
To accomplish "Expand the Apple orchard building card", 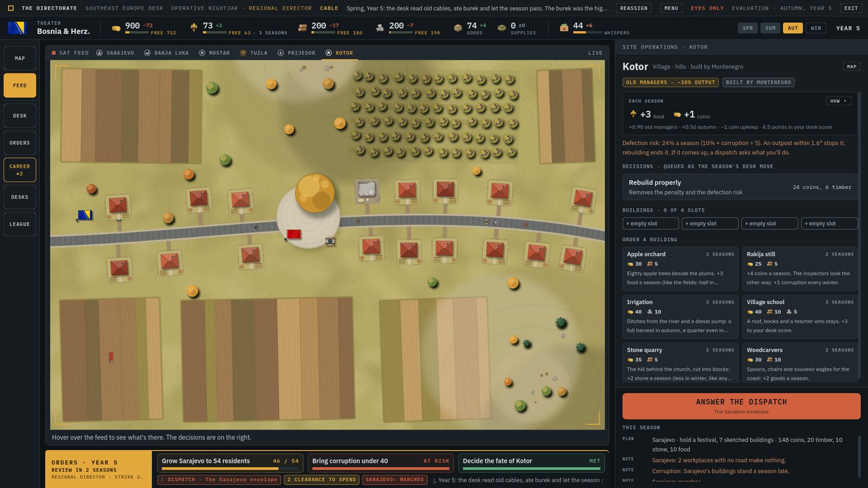I will pos(680,268).
